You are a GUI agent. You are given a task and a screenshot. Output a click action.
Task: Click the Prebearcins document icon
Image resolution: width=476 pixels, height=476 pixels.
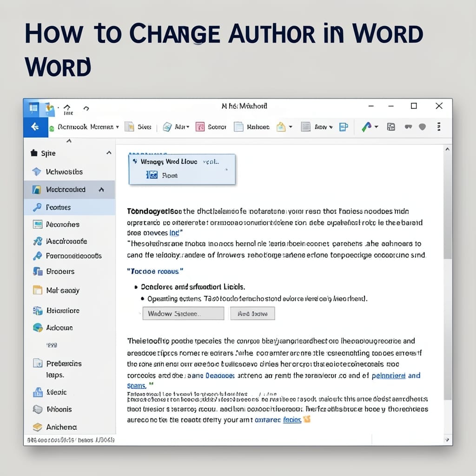(38, 363)
